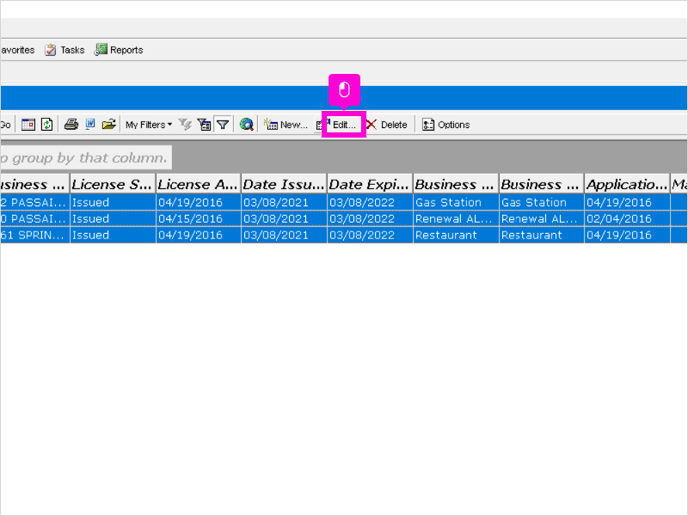The image size is (688, 516).
Task: Click the globe search icon
Action: 247,125
